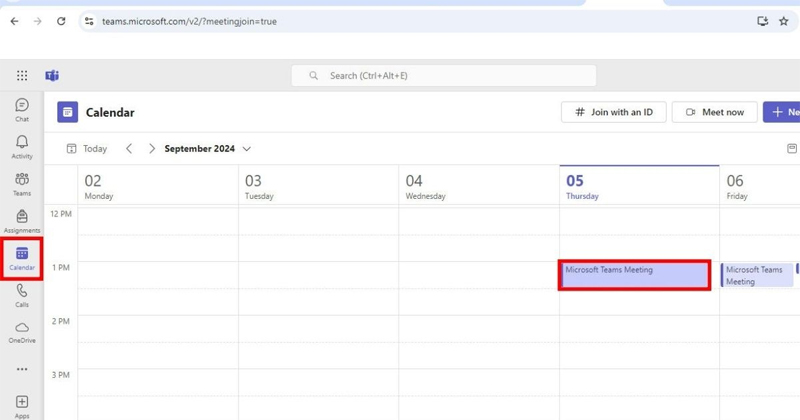Select the 02 Monday column header
Viewport: 800px width, 420px height.
click(158, 186)
